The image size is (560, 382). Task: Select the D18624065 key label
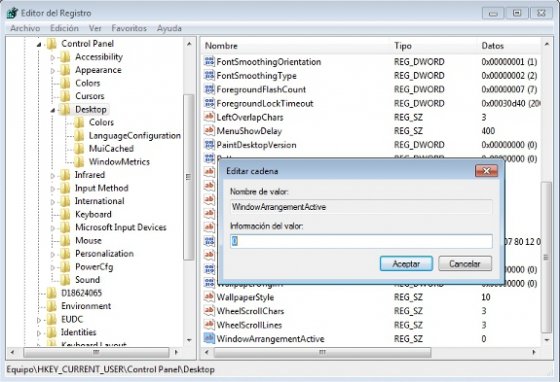[x=81, y=293]
